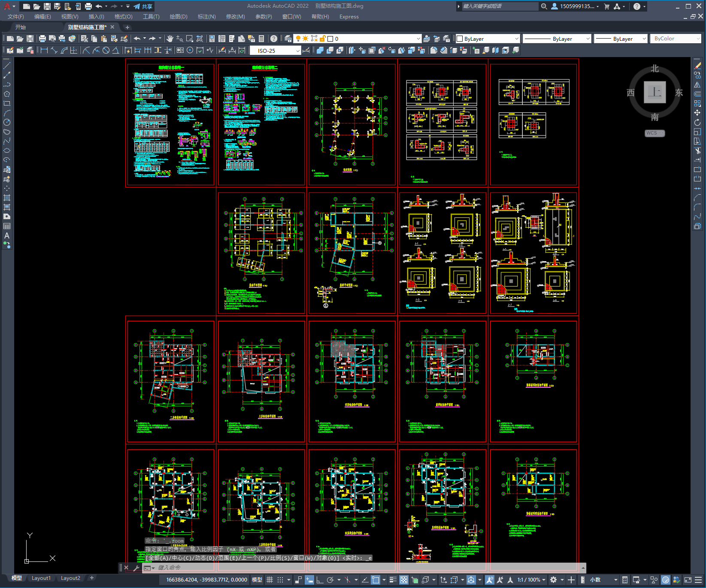Toggle object snap in status bar
The image size is (706, 588).
(376, 580)
